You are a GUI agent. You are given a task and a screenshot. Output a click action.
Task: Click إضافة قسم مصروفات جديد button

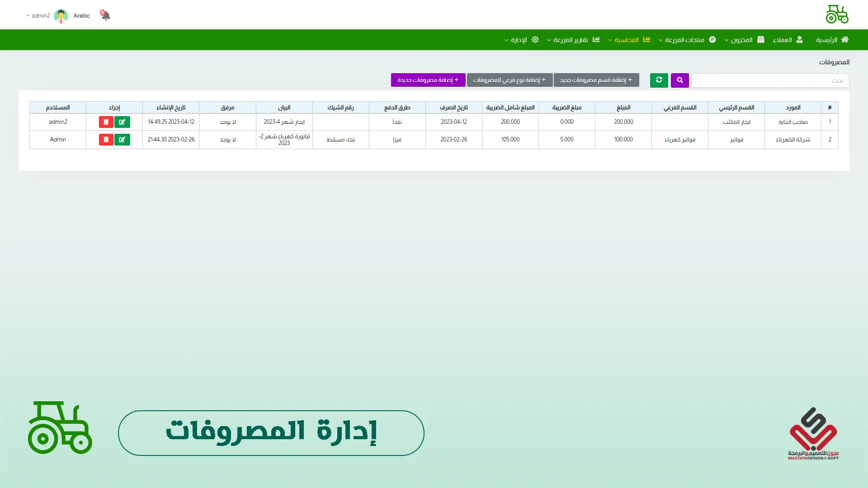[x=596, y=80]
